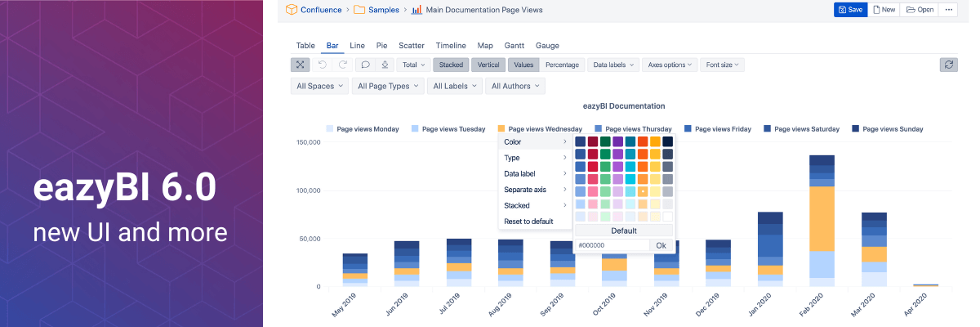Open the Font size dropdown
The width and height of the screenshot is (980, 327).
click(723, 65)
